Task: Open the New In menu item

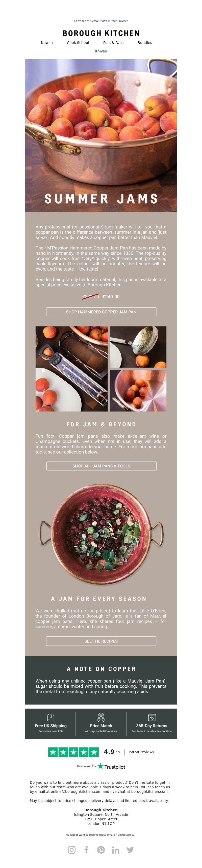Action: (x=47, y=43)
